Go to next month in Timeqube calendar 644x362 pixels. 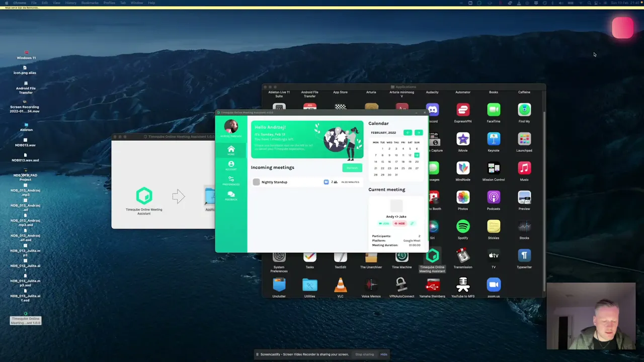pyautogui.click(x=419, y=132)
